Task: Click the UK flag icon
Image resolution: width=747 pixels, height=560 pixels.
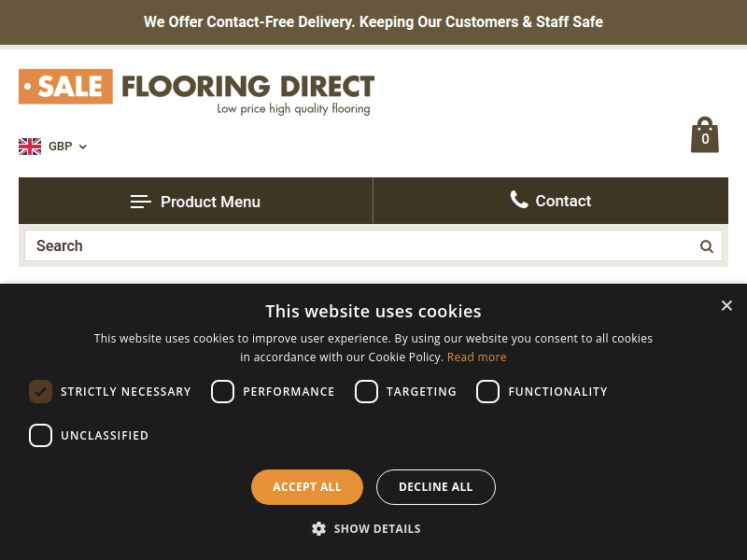Action: [29, 146]
